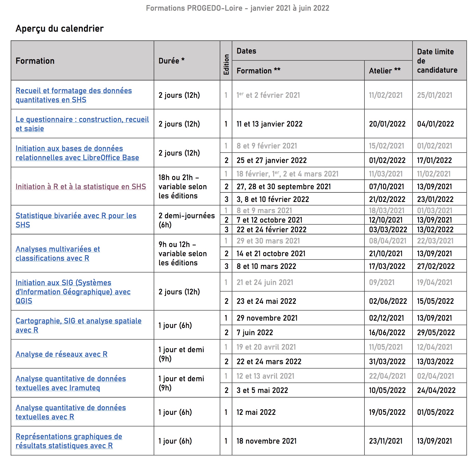Click deadline date '27/02/2022'
The height and width of the screenshot is (464, 476).
pyautogui.click(x=436, y=266)
